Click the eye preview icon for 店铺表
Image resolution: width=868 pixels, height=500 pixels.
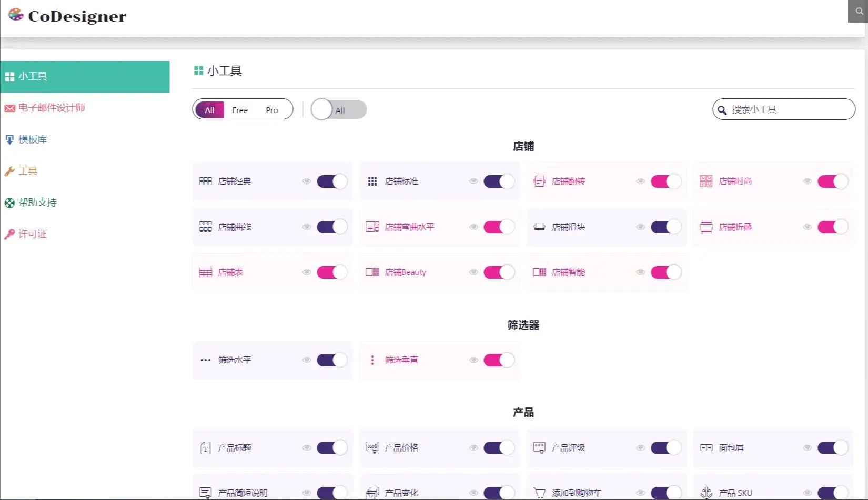pos(307,272)
